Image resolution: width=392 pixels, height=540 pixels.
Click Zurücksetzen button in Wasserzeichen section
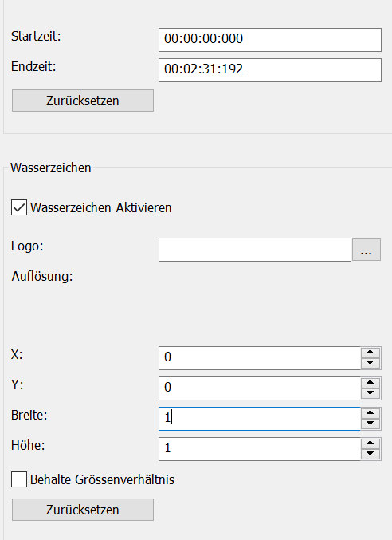(83, 510)
